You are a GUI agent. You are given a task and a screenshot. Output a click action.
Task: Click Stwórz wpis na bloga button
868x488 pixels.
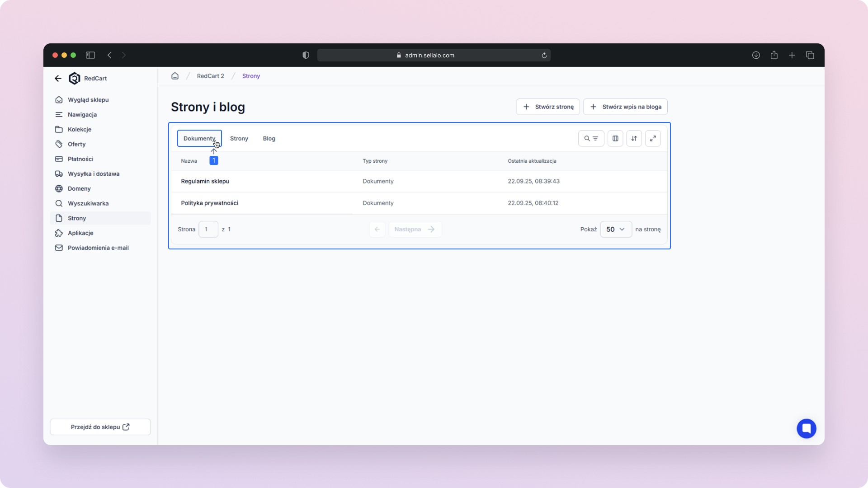625,107
